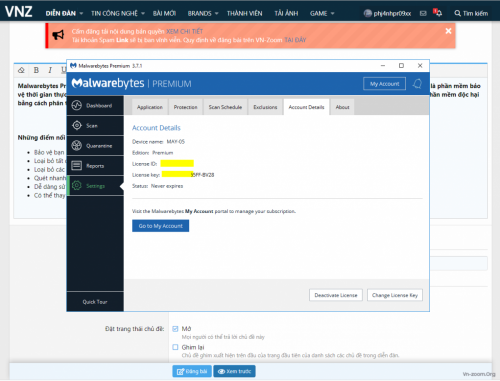The image size is (500, 381).
Task: Open the Tìm kiếm search
Action: 471,13
